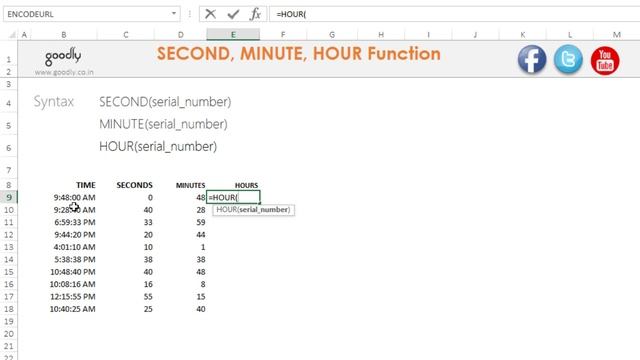Select column B header
Screen dimensions: 640x360
pos(64,35)
